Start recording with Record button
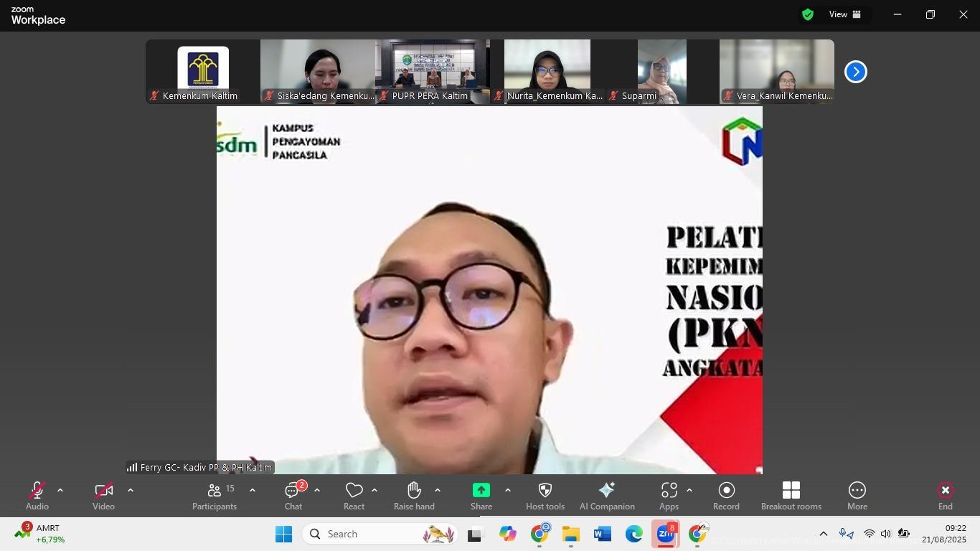 726,496
